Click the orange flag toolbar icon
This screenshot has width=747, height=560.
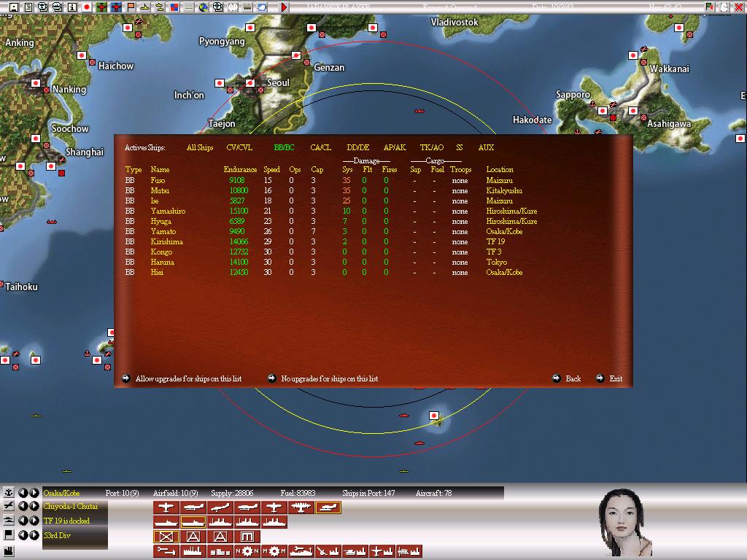point(131,7)
